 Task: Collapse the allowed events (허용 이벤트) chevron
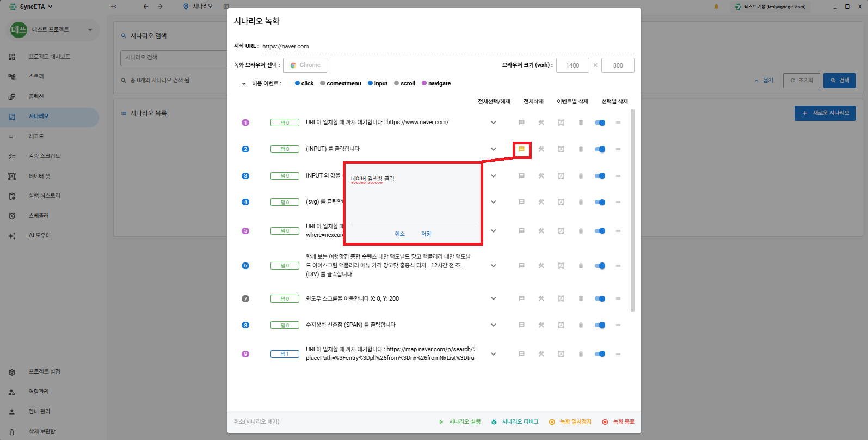244,84
